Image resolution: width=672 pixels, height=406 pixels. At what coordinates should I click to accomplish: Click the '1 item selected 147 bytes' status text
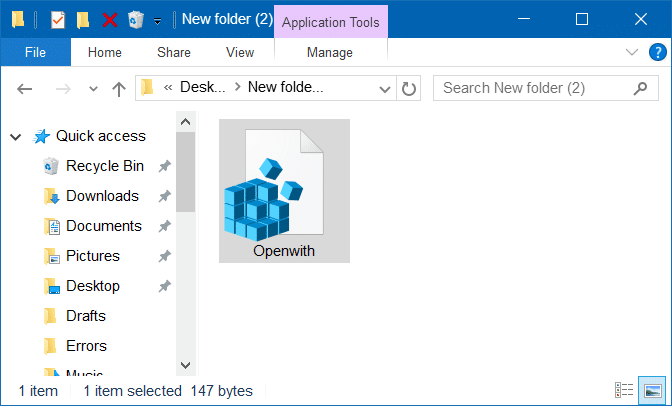(168, 391)
